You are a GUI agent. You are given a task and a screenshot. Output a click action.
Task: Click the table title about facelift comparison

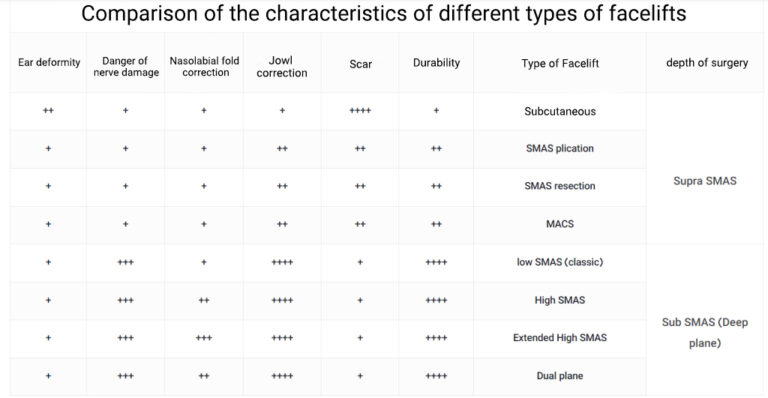click(384, 14)
